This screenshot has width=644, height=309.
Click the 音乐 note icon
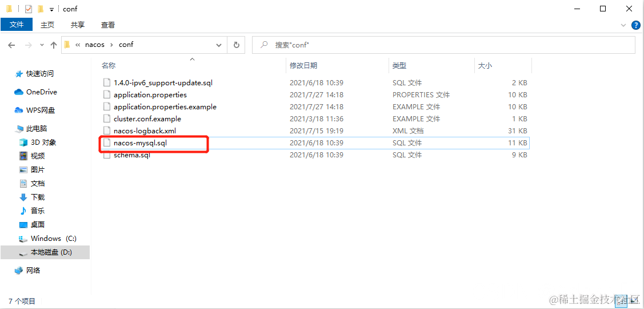pos(23,211)
